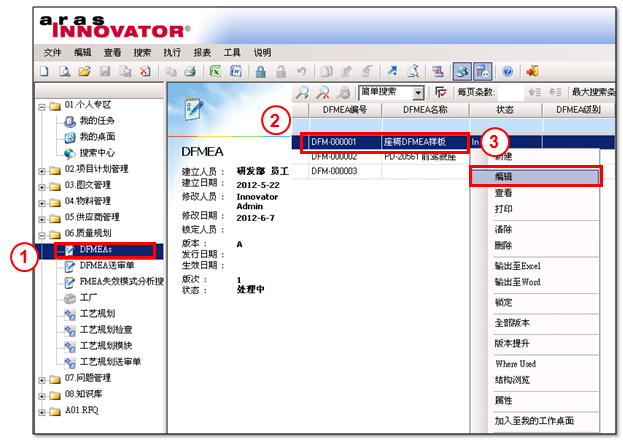This screenshot has height=440, width=623.
Task: Open the 文件 menu
Action: pos(52,52)
